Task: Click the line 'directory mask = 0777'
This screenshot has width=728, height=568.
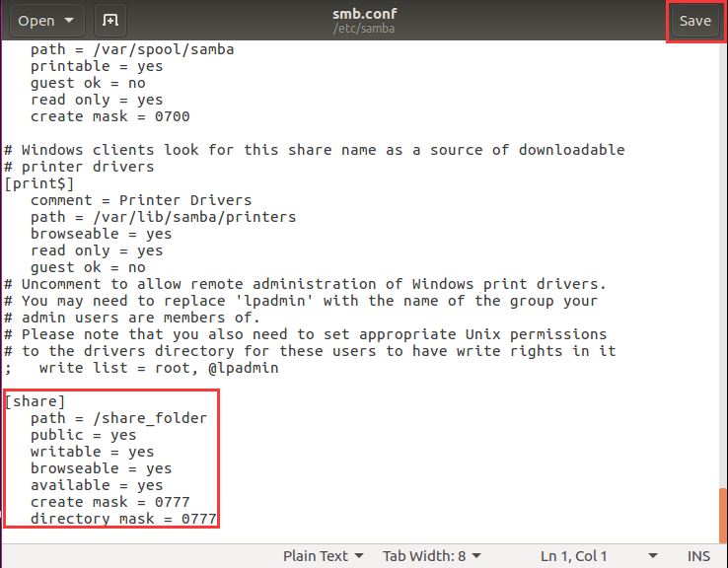Action: [123, 519]
